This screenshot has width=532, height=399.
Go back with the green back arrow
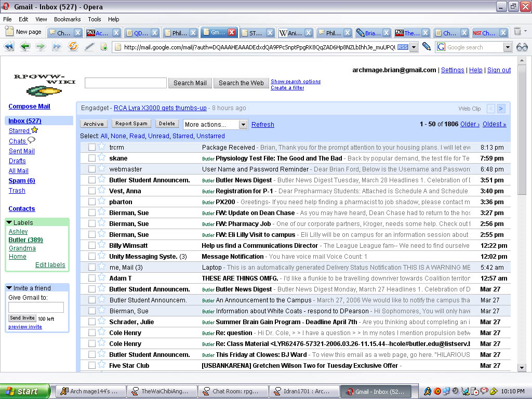tap(25, 46)
